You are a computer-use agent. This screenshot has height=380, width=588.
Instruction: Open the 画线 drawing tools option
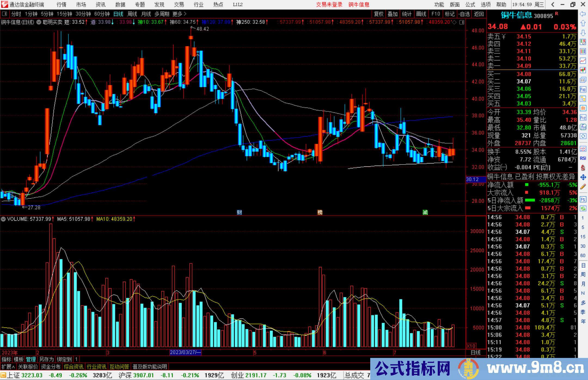tap(421, 14)
